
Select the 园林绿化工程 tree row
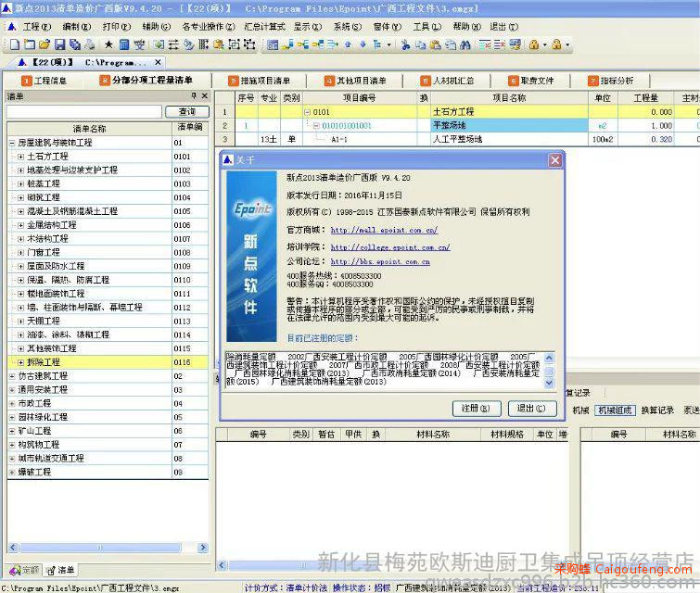click(x=108, y=417)
